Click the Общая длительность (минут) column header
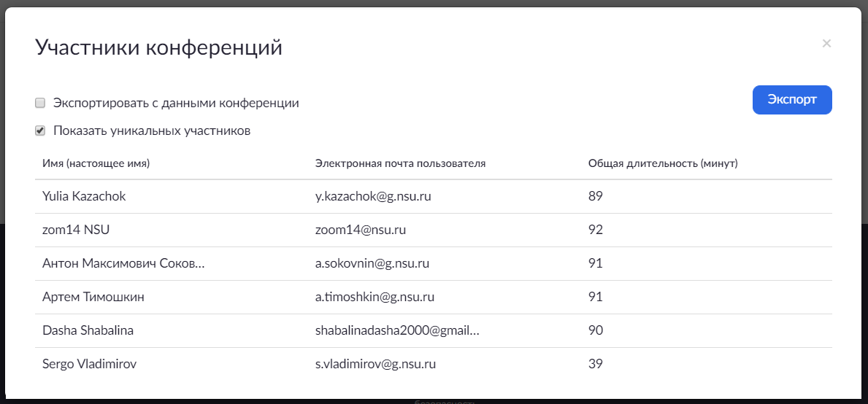 click(663, 163)
